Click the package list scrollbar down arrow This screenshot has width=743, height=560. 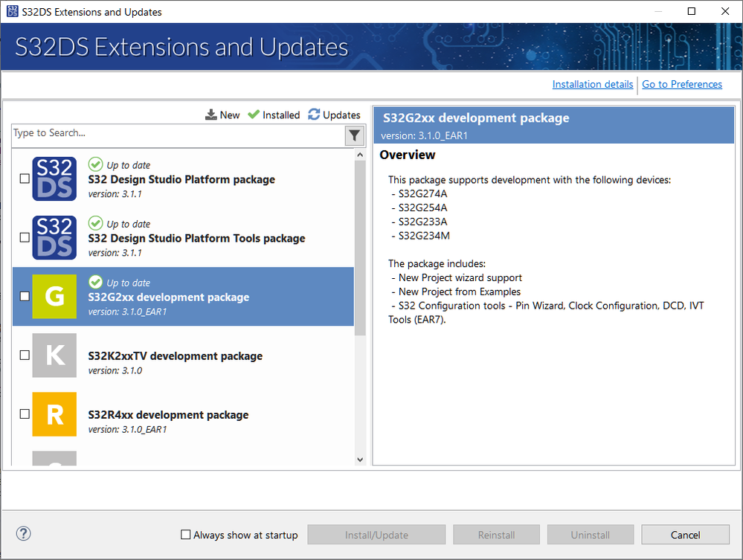tap(360, 459)
